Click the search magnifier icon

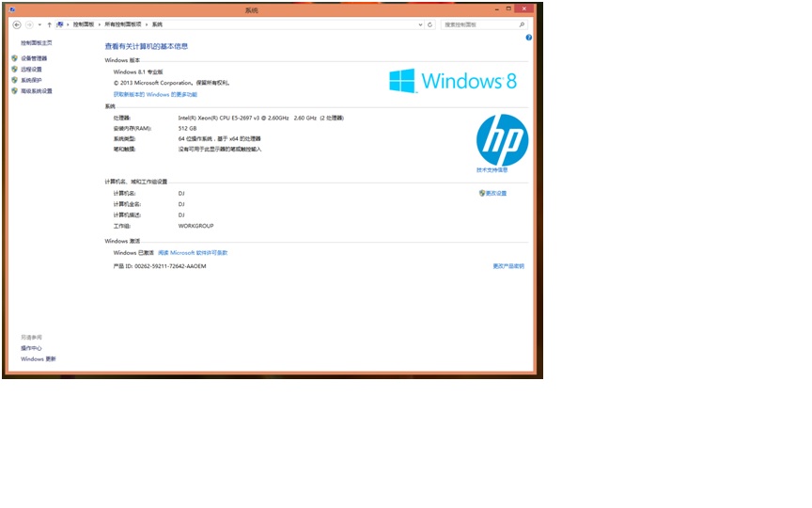coord(522,24)
